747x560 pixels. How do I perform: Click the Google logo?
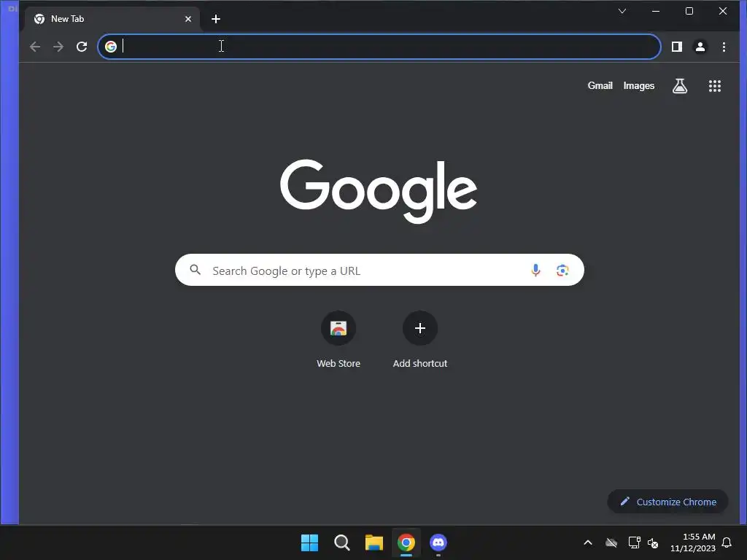pos(379,191)
